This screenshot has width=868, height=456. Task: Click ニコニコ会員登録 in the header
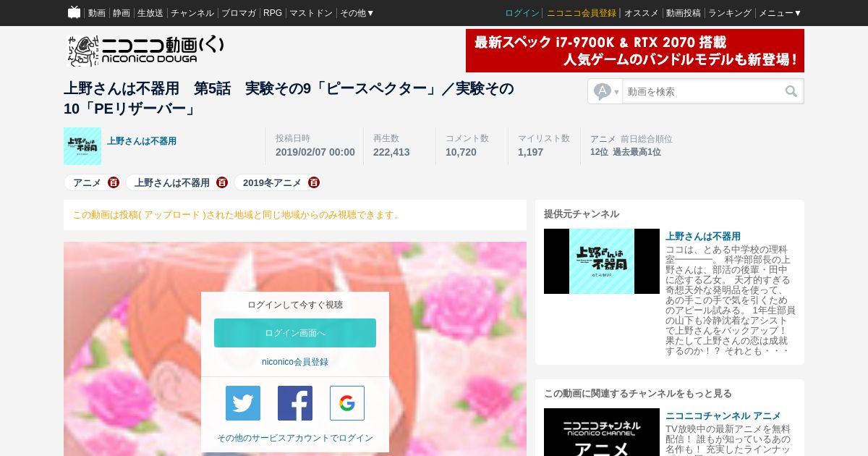pyautogui.click(x=582, y=13)
